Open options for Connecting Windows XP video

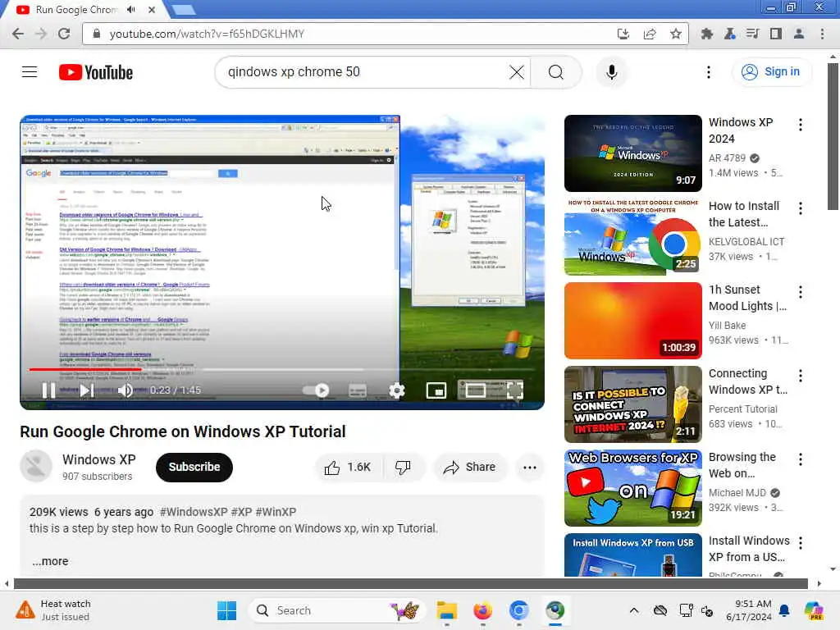pos(801,376)
